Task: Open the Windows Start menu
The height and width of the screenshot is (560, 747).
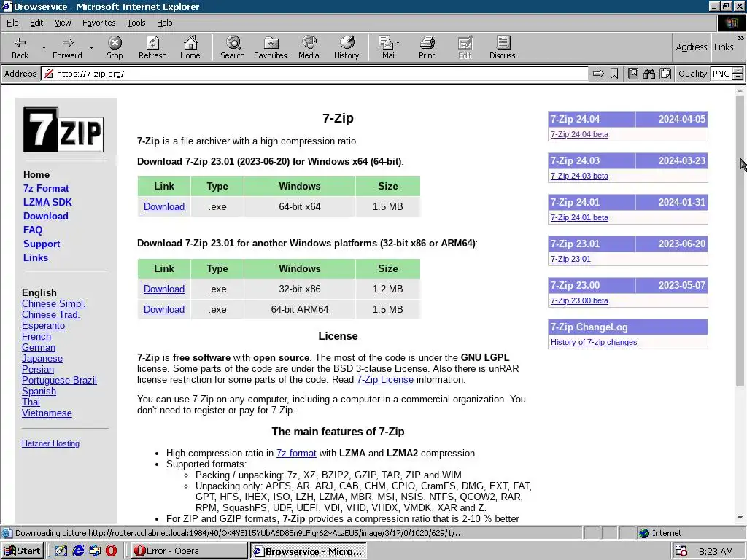Action: click(x=23, y=551)
